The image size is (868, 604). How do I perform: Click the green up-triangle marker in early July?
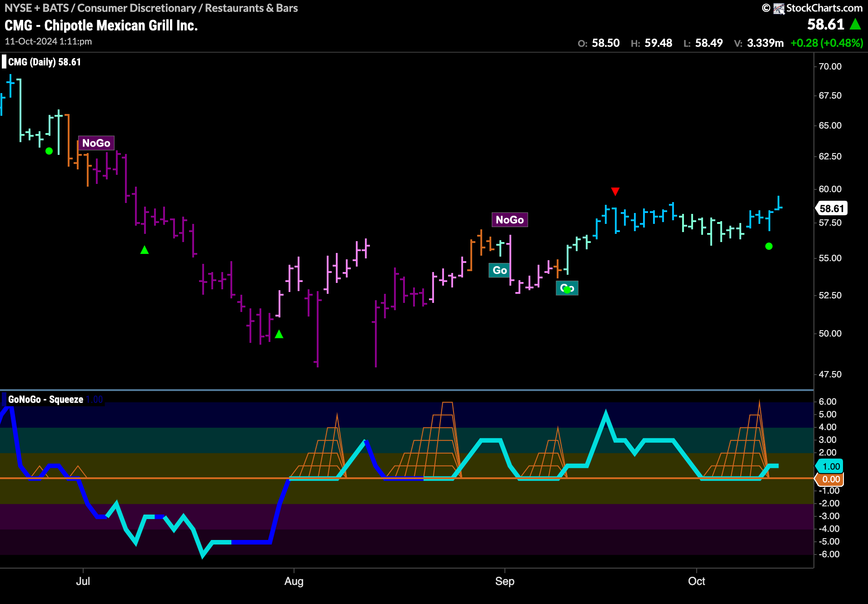pyautogui.click(x=145, y=250)
